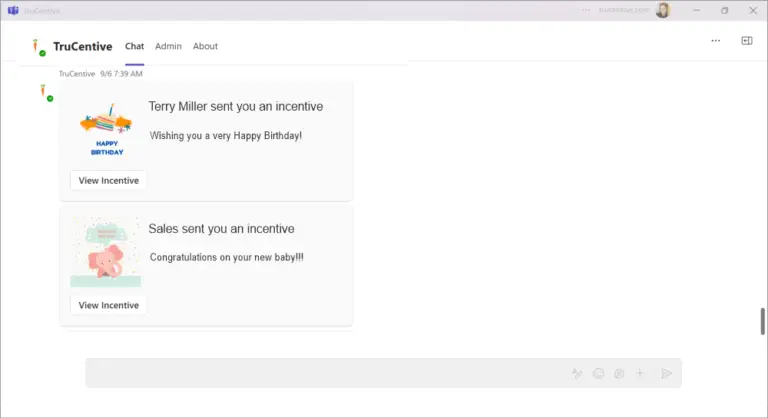Open the more options ellipsis in app header
The width and height of the screenshot is (768, 418).
(x=716, y=41)
